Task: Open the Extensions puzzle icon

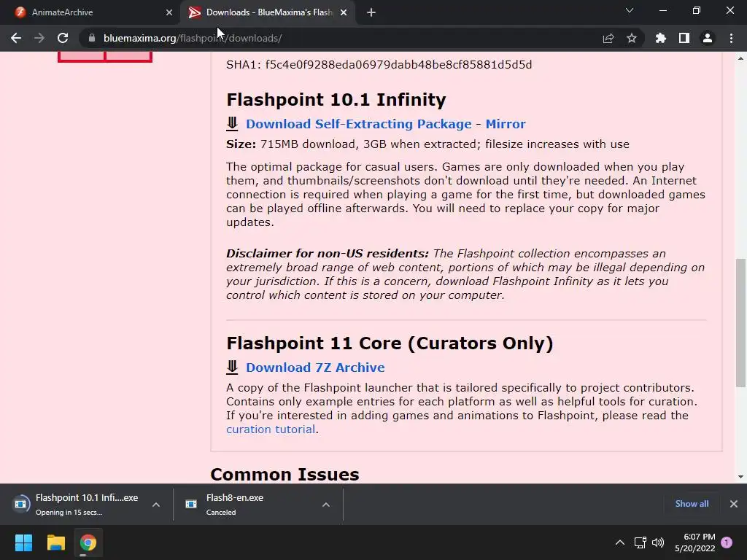Action: tap(661, 38)
